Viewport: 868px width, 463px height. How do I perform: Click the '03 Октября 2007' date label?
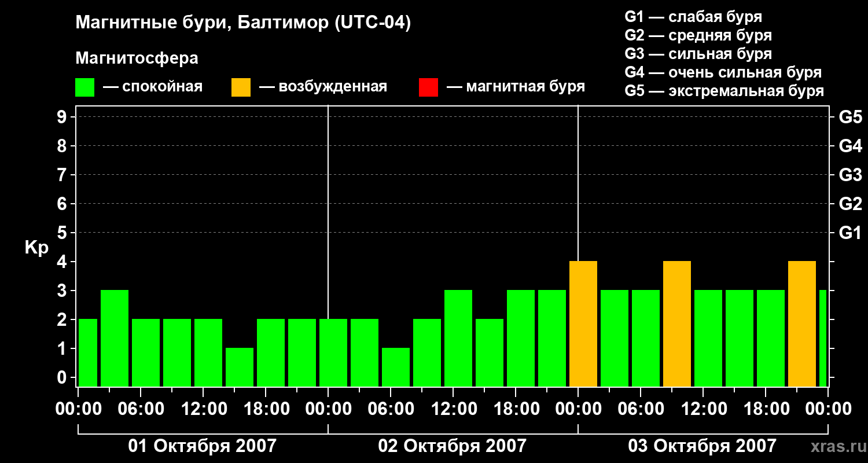[x=703, y=446]
